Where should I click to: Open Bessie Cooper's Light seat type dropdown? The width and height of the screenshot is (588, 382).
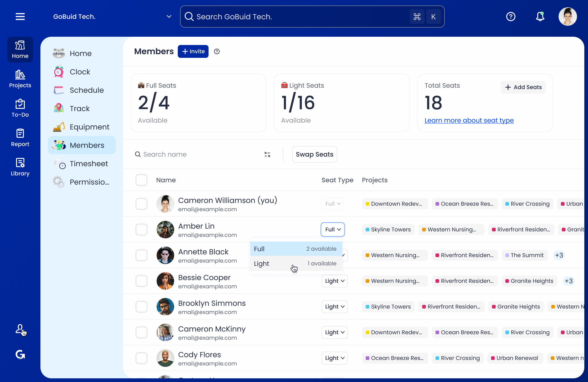(334, 281)
